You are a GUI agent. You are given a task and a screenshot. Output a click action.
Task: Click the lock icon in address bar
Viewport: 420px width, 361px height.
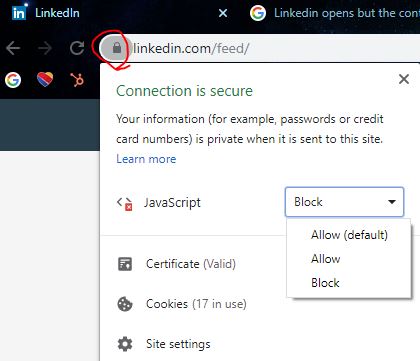click(117, 48)
